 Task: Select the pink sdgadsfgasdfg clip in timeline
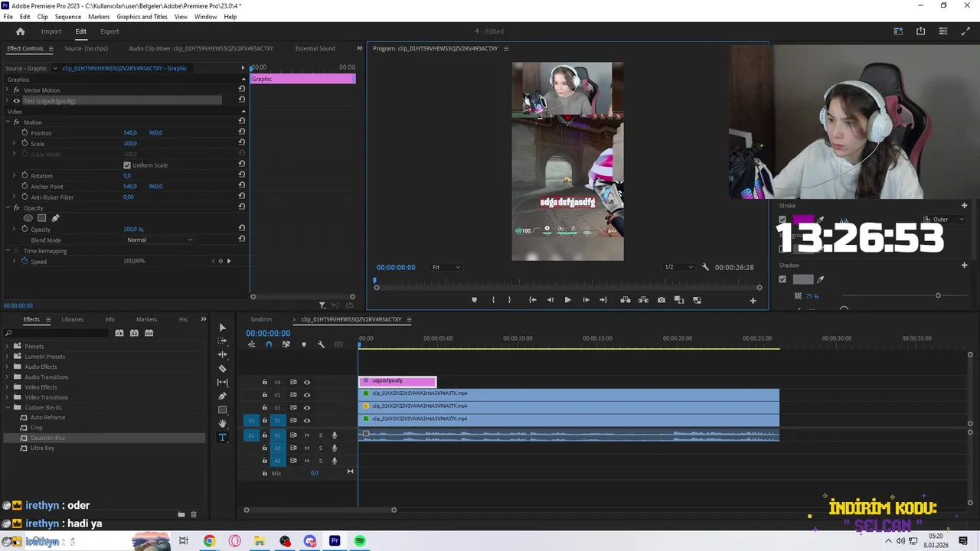pos(397,381)
